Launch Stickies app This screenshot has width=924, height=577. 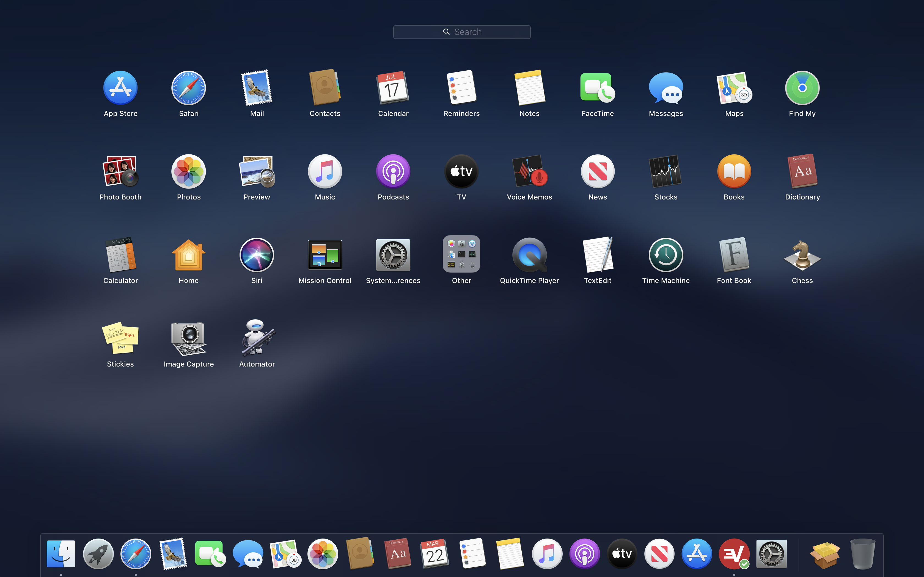(x=120, y=339)
